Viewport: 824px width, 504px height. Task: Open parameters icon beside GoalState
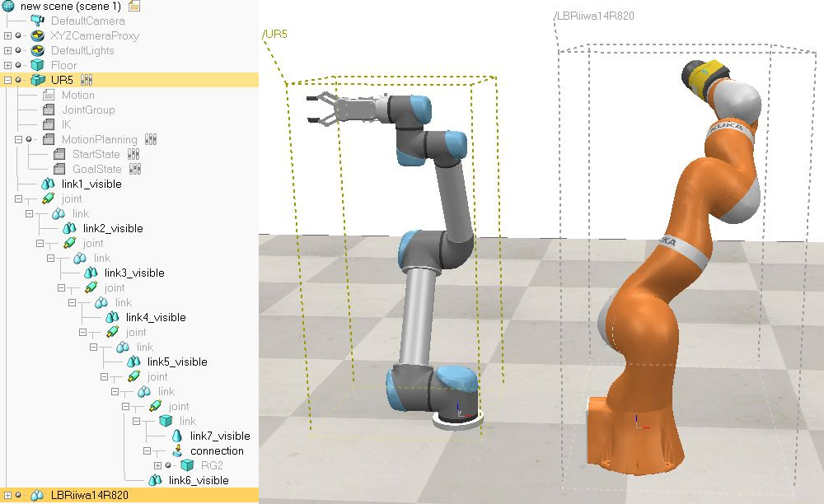pyautogui.click(x=135, y=169)
